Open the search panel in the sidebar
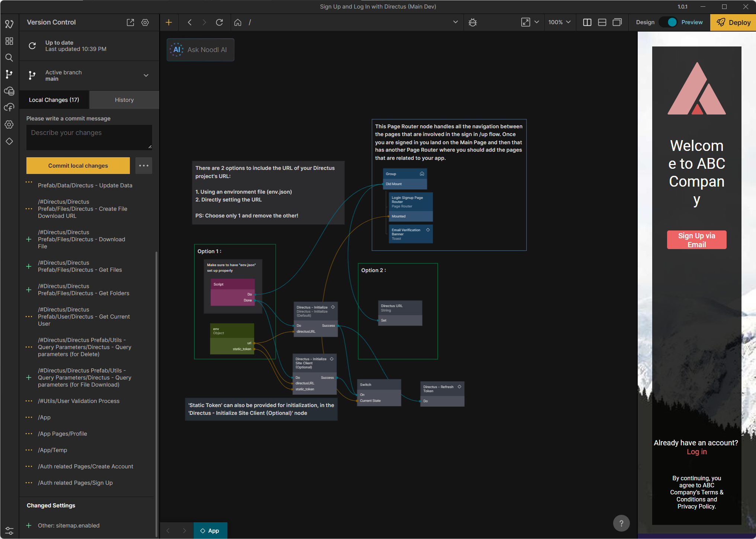756x539 pixels. [9, 58]
